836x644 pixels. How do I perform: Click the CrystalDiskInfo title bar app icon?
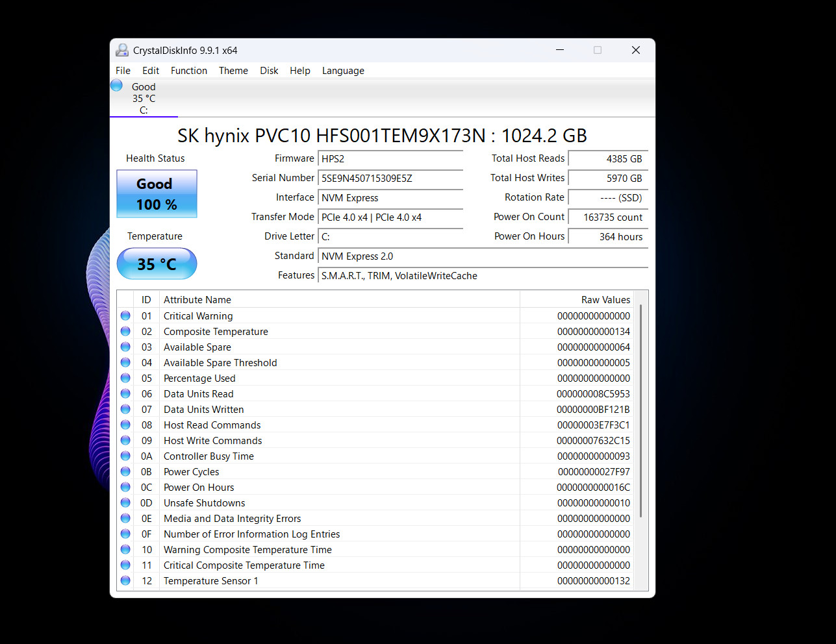coord(122,50)
